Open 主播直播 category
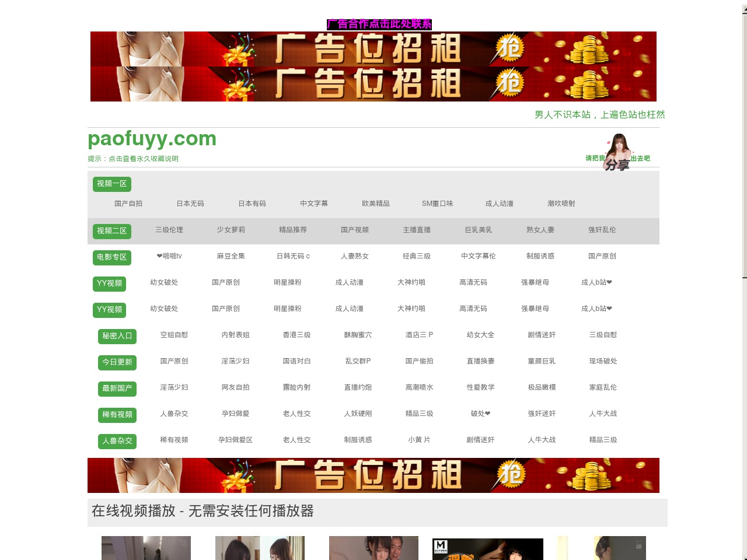Screen dimensions: 747x560 (417, 230)
